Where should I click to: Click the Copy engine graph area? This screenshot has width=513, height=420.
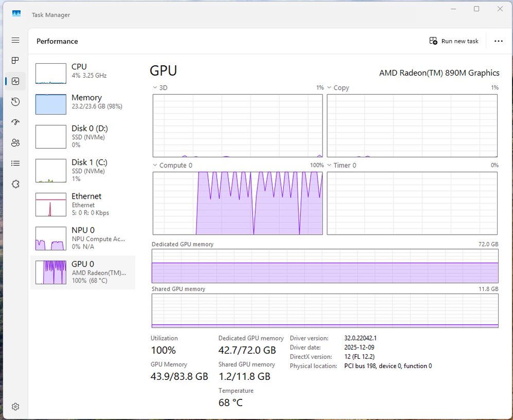(412, 126)
